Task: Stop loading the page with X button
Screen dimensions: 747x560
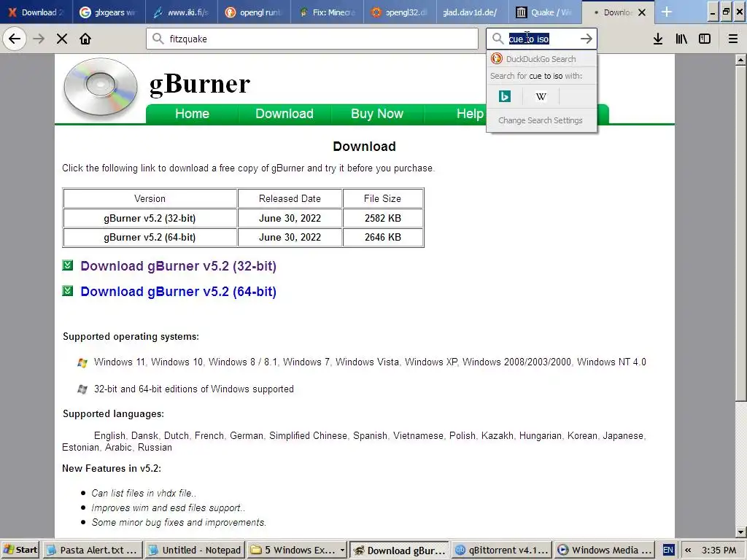Action: [62, 39]
